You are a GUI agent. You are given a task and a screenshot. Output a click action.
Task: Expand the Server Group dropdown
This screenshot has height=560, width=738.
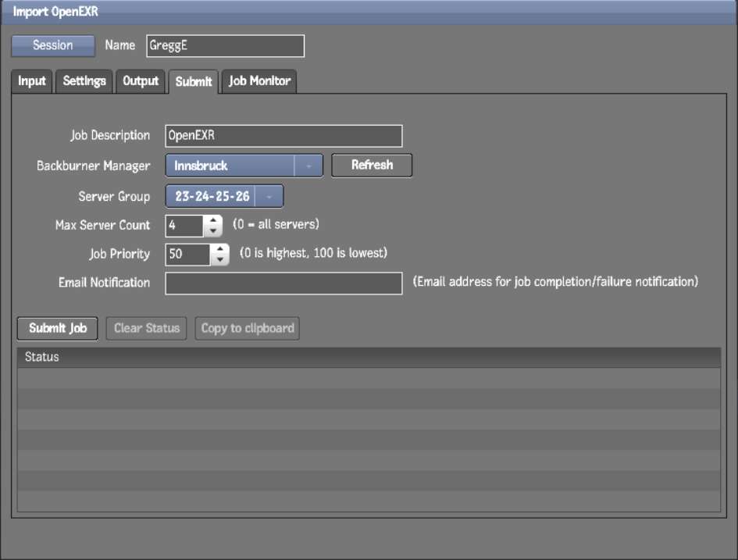click(x=269, y=197)
